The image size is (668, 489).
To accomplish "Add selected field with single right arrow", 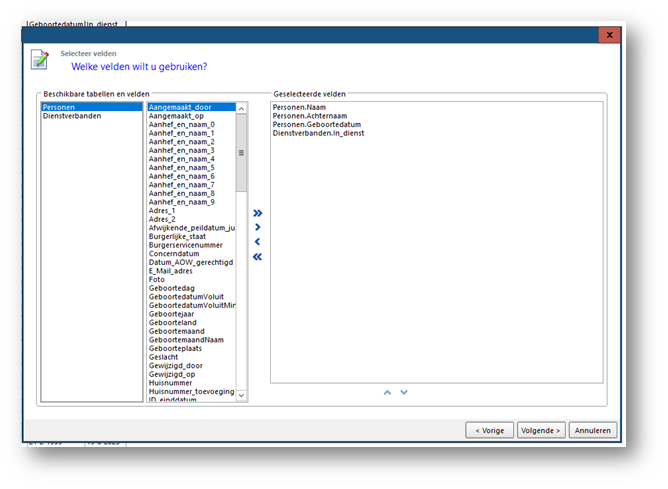I will [x=258, y=227].
